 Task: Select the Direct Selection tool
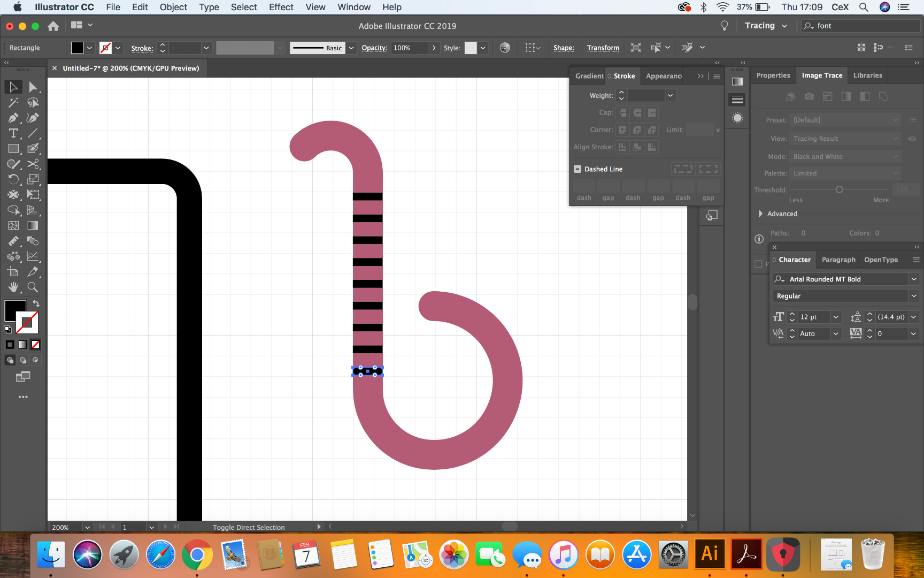pos(33,87)
